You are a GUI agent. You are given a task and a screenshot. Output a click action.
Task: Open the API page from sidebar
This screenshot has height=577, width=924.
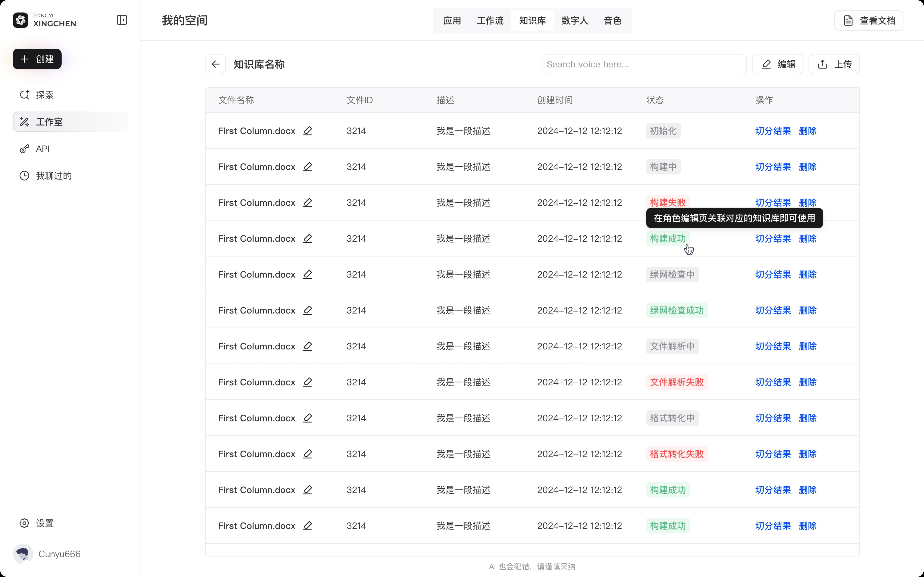pyautogui.click(x=42, y=149)
